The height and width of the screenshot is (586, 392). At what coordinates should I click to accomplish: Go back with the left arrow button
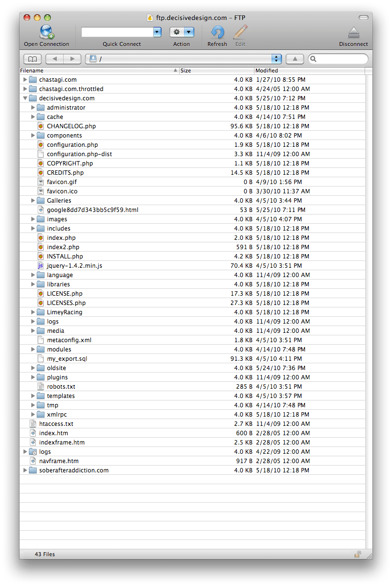tap(54, 59)
